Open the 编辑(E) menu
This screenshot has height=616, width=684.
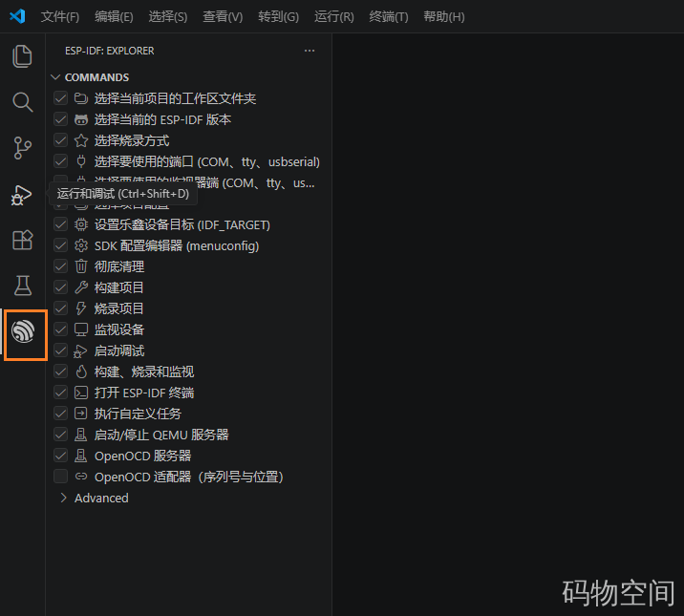tap(114, 17)
